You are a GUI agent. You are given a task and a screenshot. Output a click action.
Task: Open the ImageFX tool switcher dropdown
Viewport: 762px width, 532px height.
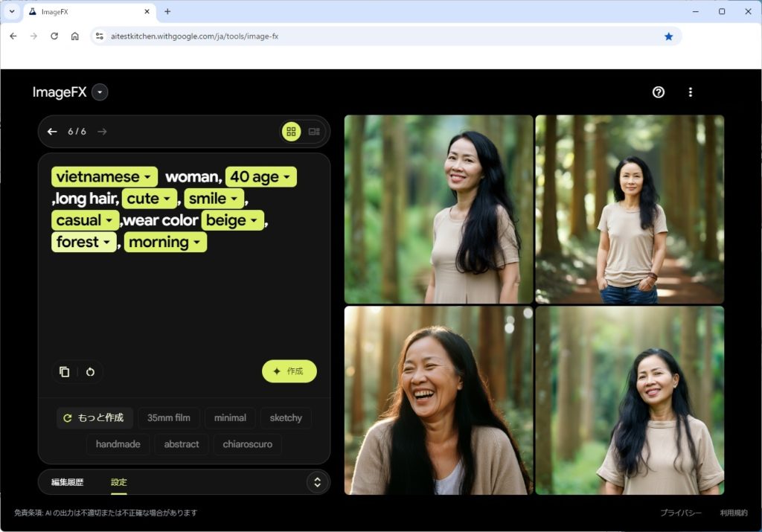[100, 92]
